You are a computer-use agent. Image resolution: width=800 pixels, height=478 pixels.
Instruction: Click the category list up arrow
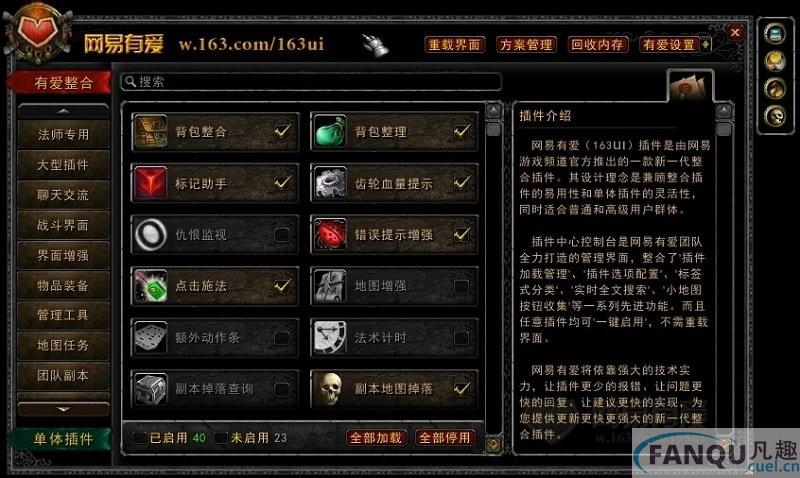[x=63, y=111]
